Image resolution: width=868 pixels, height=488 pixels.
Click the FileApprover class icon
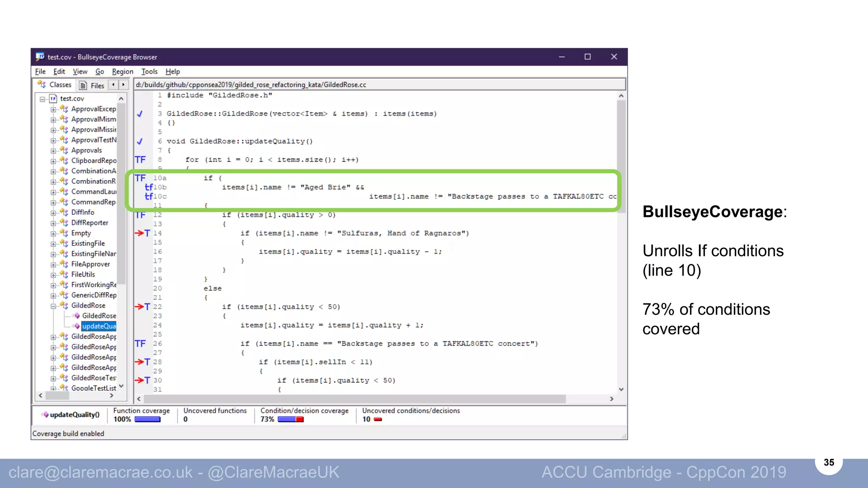[x=64, y=264]
